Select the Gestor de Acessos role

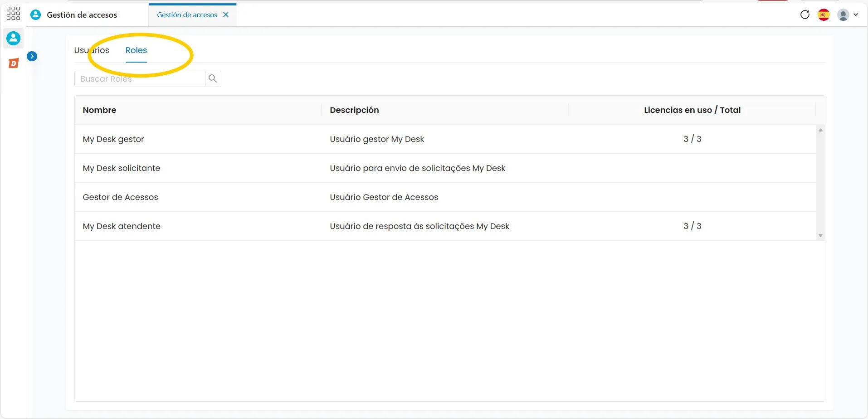tap(120, 197)
